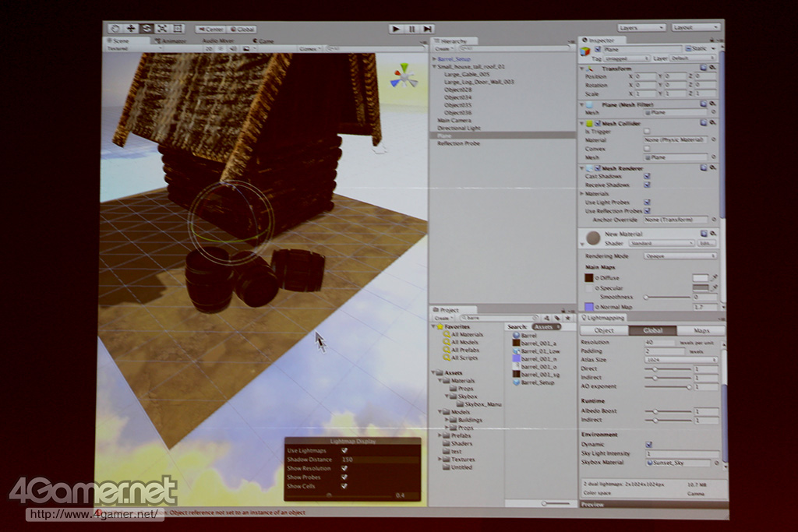The height and width of the screenshot is (532, 798).
Task: Select the Rect transform tool
Action: 178,29
